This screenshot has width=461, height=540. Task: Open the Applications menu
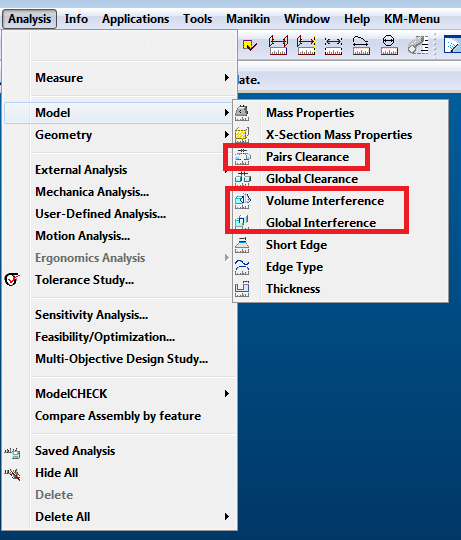click(135, 19)
